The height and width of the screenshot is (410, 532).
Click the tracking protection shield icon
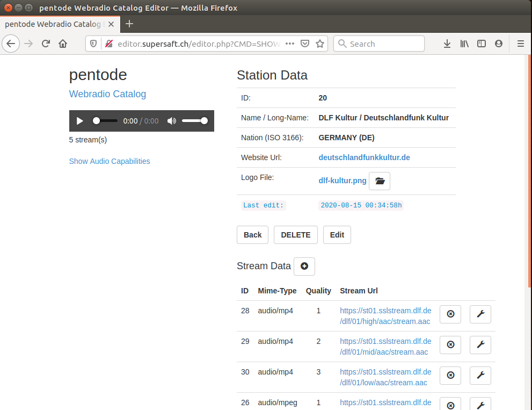pyautogui.click(x=97, y=44)
